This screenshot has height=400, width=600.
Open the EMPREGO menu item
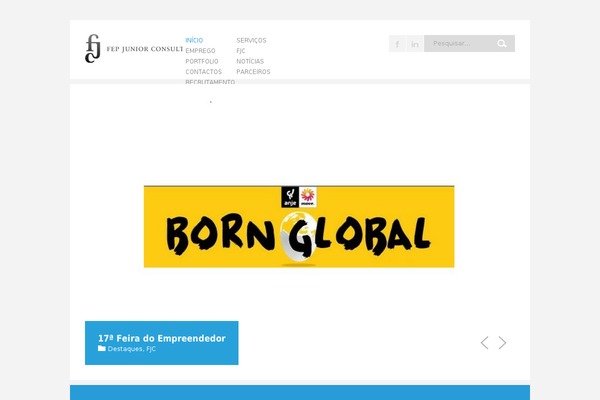click(200, 51)
